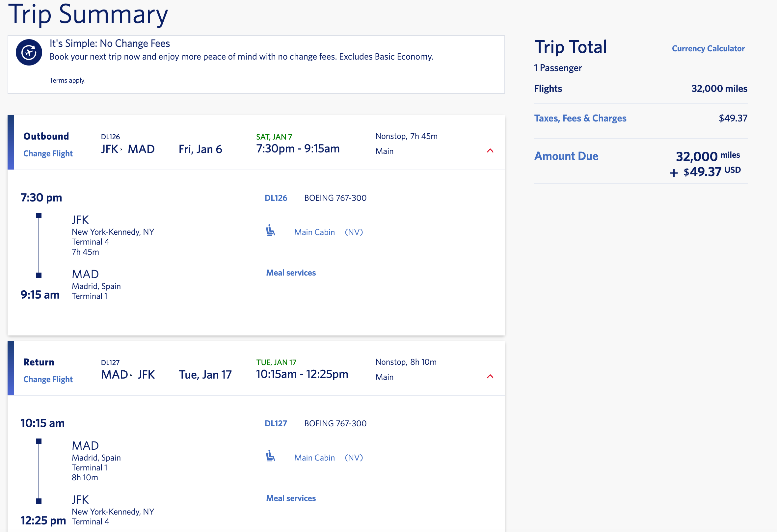Change Flight for the Return trip

(x=48, y=379)
